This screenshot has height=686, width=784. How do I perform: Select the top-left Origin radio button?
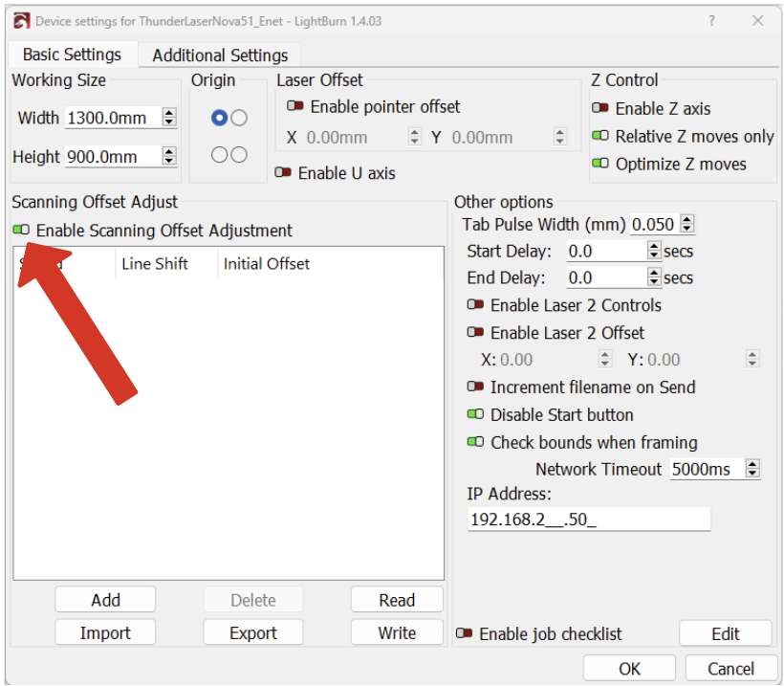tap(220, 118)
